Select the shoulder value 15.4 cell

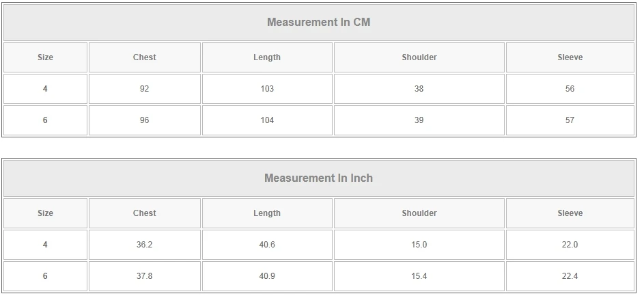[419, 276]
